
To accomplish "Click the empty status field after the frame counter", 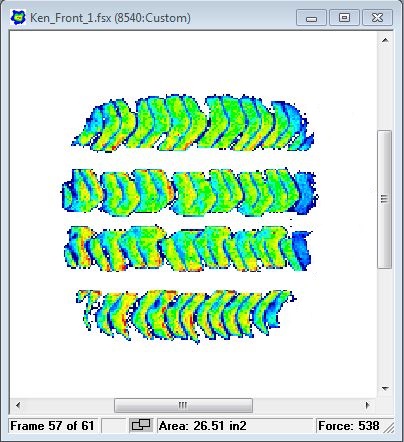I will [x=113, y=426].
